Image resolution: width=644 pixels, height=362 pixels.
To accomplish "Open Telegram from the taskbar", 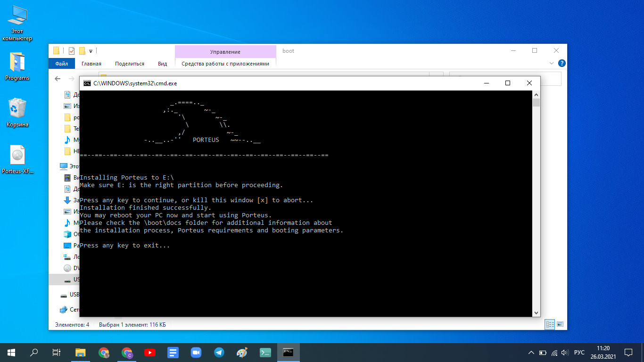I will [219, 352].
